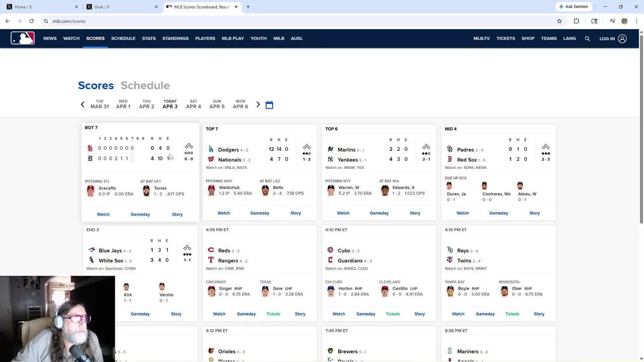Click the Rangers team logo
Viewport: 644px width, 362px height.
point(211,260)
